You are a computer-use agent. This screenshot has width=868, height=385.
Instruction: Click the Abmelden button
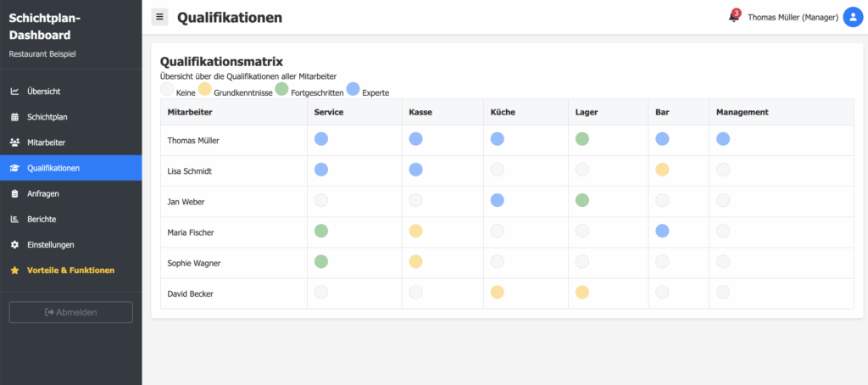click(x=71, y=312)
